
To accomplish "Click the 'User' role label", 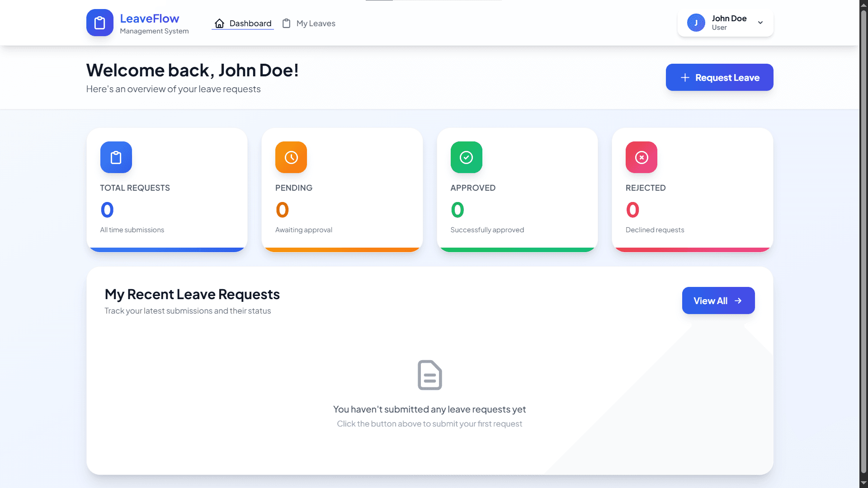I will tap(719, 28).
